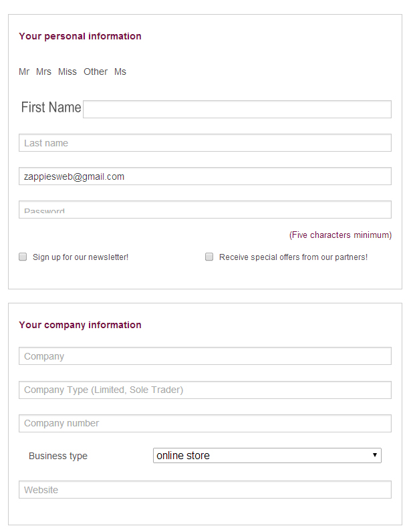Focus the Company Type field
This screenshot has height=532, width=405.
205,390
